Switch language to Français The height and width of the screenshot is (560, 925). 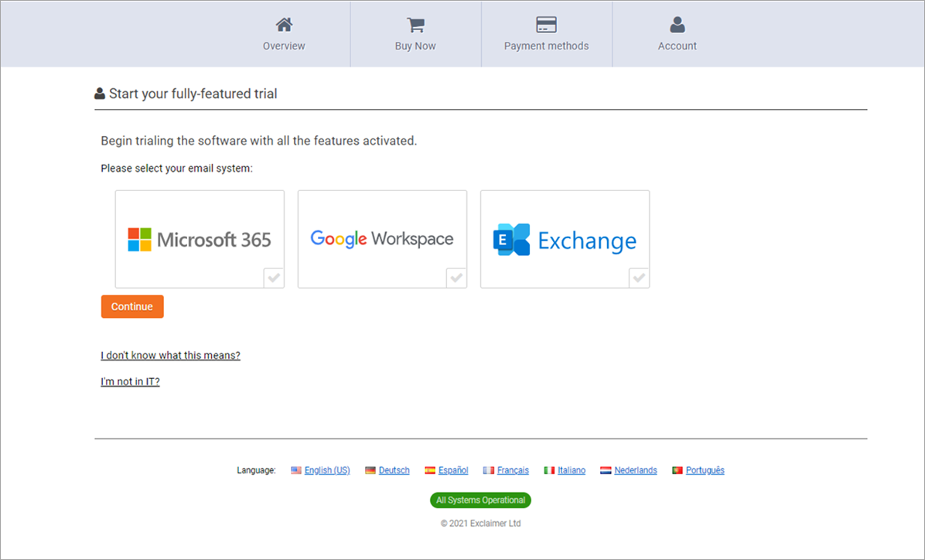point(513,470)
